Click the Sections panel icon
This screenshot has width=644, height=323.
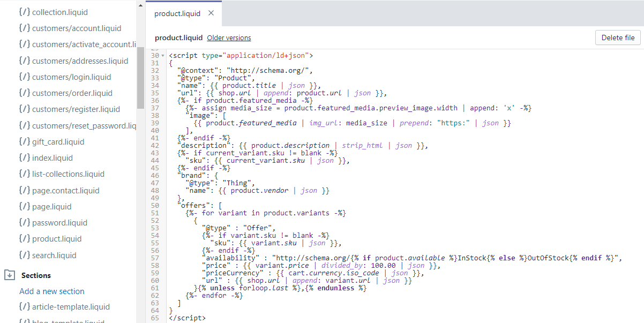pos(10,275)
